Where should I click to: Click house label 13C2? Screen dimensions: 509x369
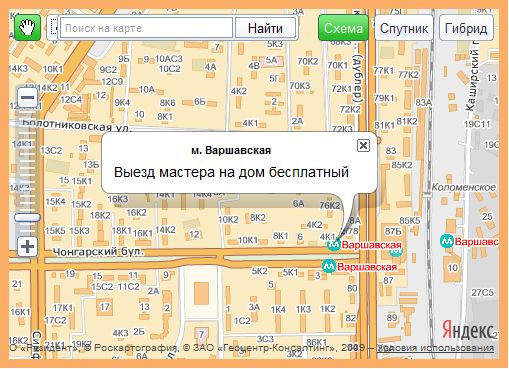pos(51,151)
